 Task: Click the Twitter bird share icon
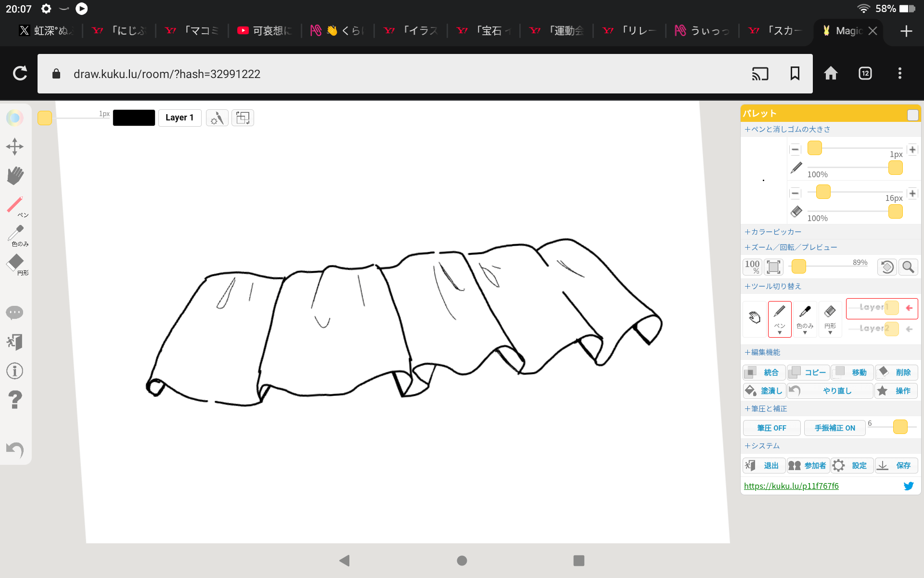pos(908,486)
